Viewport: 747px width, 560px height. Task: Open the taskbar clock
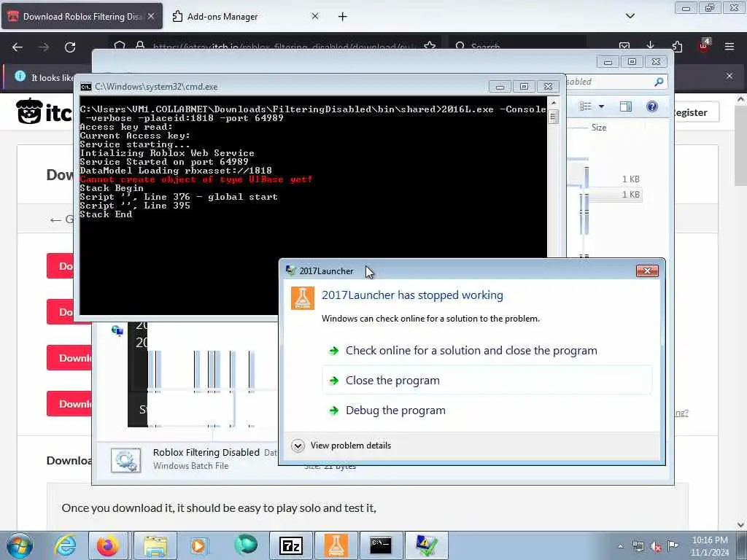point(710,546)
